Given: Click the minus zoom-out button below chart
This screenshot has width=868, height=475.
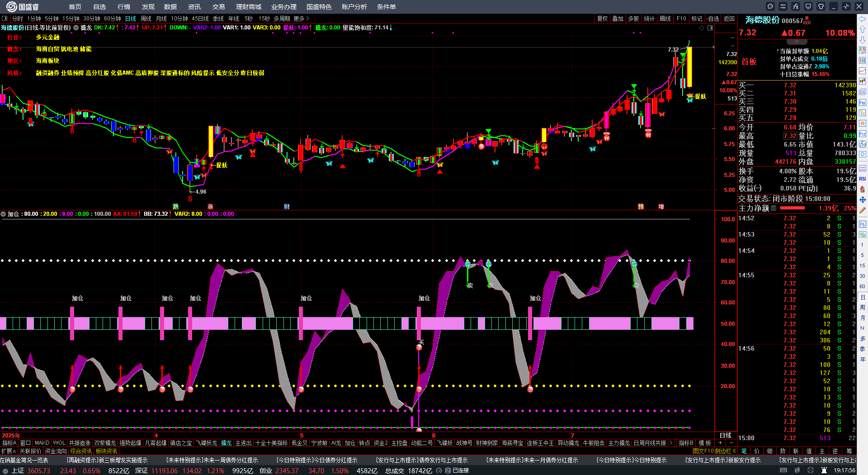Looking at the screenshot, I should [732, 443].
